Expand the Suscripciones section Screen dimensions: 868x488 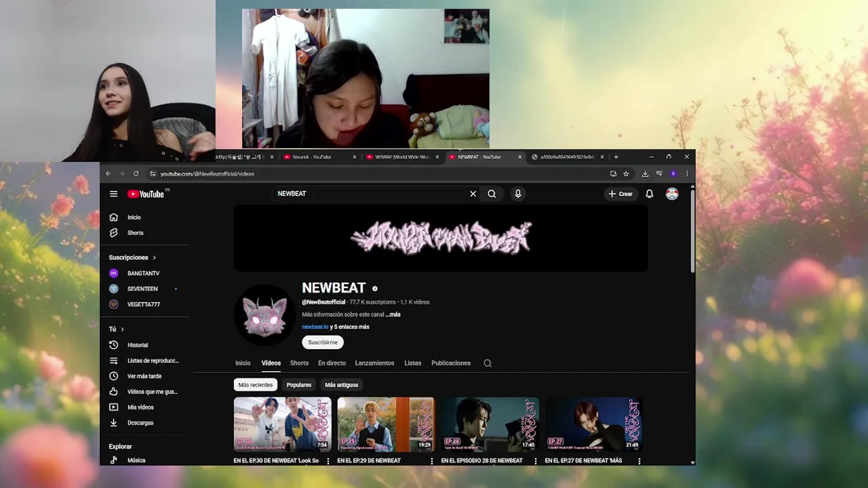132,258
